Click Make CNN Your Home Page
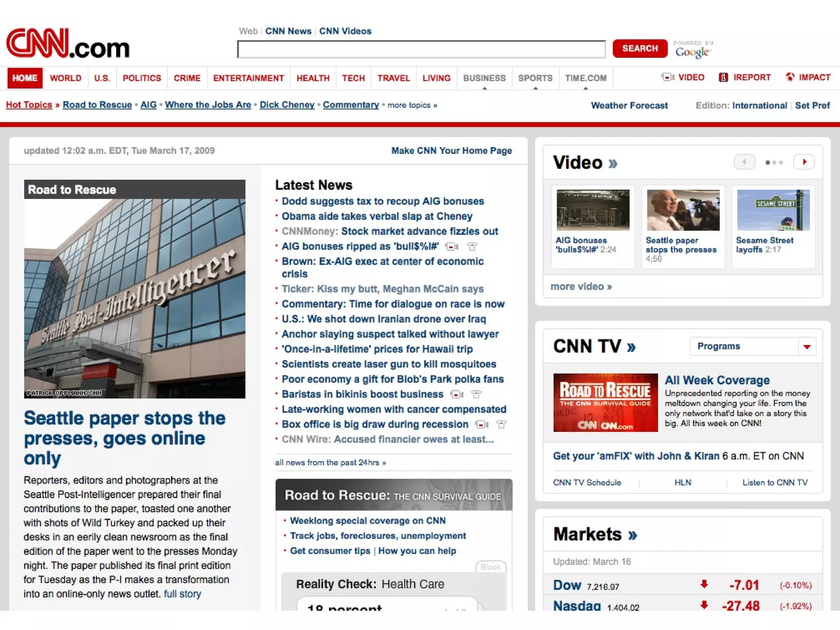 452,151
